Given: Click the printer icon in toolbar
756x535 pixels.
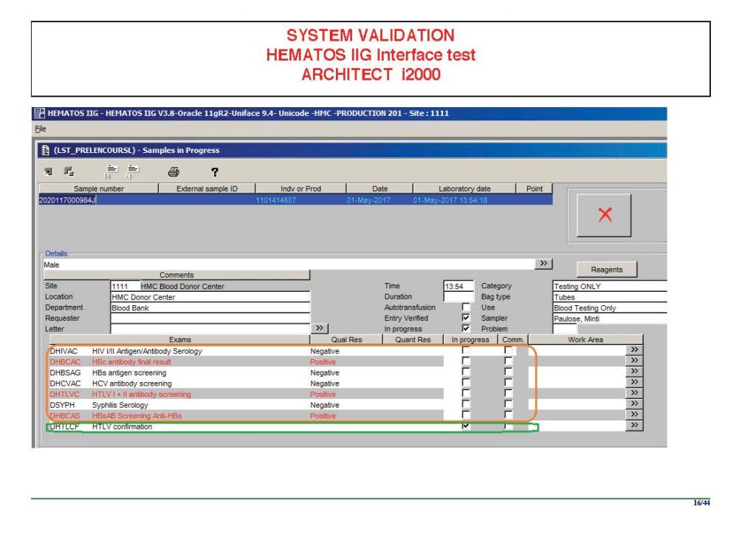Looking at the screenshot, I should pyautogui.click(x=173, y=172).
